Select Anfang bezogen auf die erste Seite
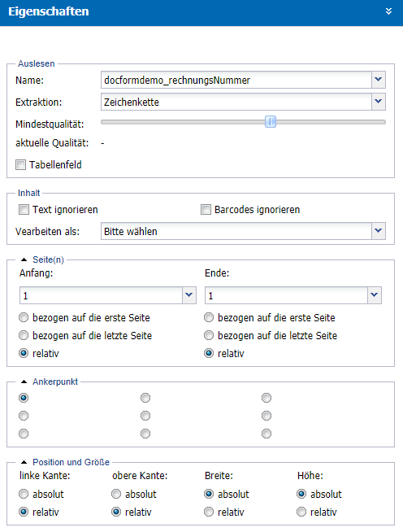This screenshot has width=403, height=532. click(x=24, y=317)
